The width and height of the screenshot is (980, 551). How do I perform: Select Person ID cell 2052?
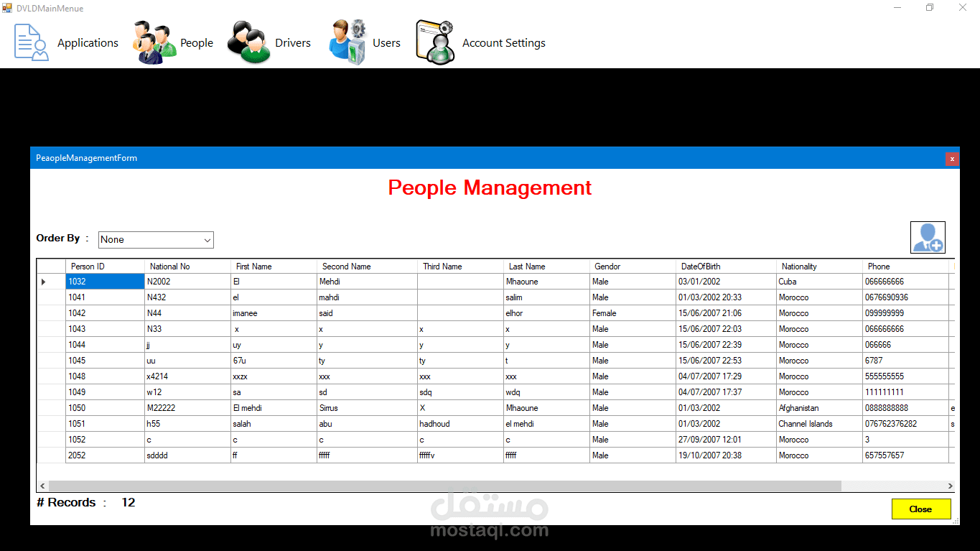[105, 455]
